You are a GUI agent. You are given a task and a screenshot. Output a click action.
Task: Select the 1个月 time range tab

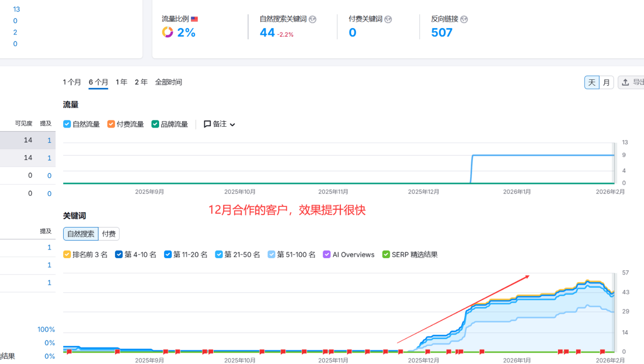point(72,82)
